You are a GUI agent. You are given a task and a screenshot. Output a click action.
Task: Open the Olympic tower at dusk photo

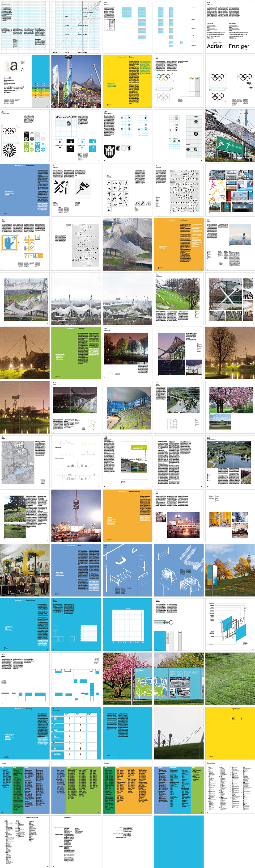tap(76, 516)
